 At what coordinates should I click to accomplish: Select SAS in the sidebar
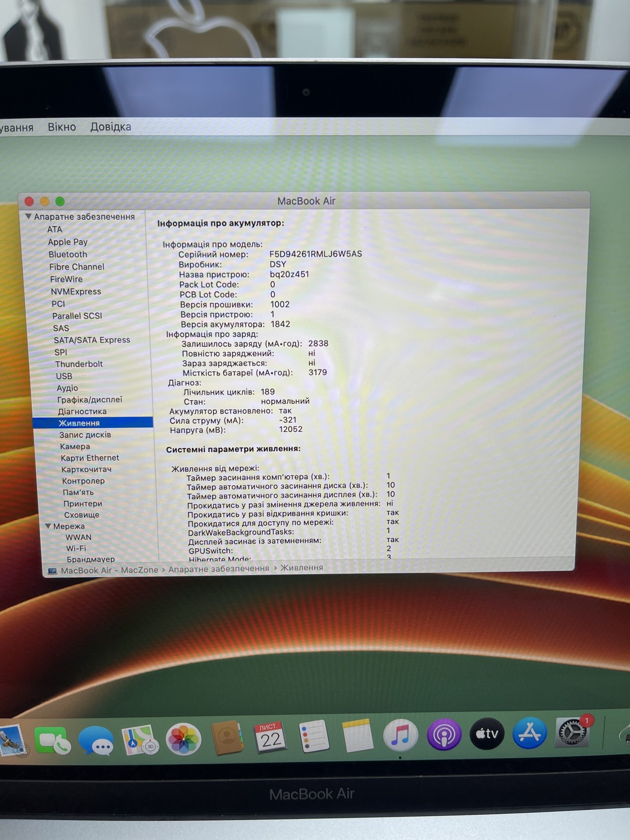pyautogui.click(x=61, y=328)
